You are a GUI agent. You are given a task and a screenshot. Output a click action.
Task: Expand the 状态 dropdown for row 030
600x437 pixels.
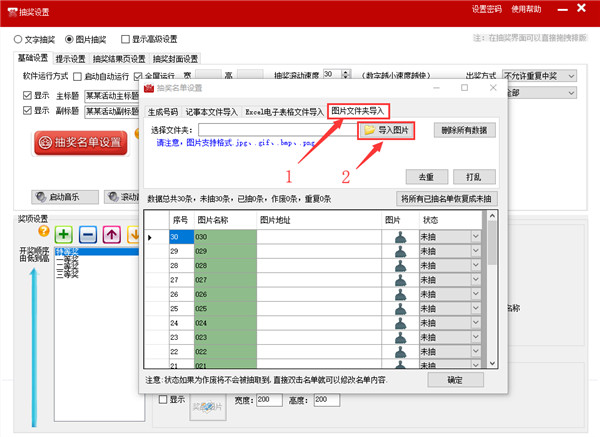[475, 237]
